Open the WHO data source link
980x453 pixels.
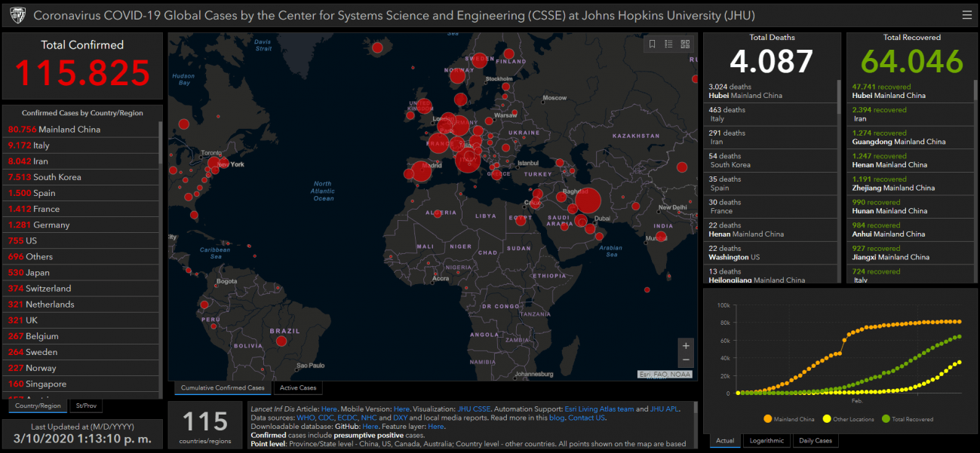point(306,418)
